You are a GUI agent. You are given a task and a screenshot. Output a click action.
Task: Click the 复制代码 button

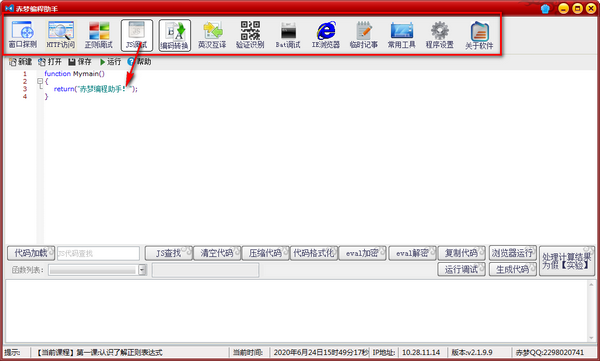point(461,253)
